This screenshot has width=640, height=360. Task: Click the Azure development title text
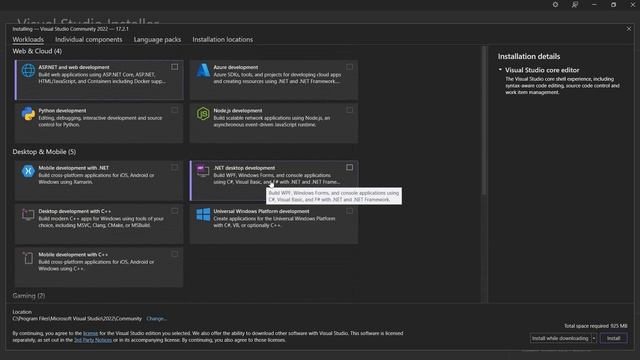coord(236,67)
